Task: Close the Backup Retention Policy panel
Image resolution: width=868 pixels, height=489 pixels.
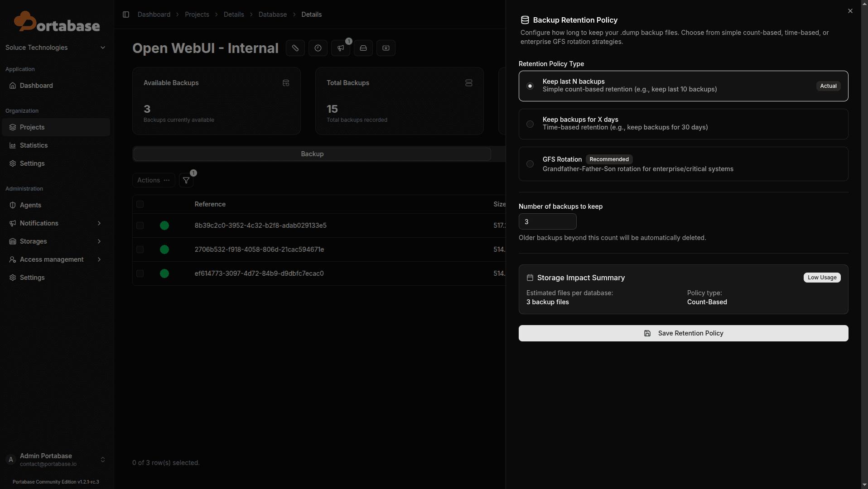Action: pyautogui.click(x=850, y=11)
